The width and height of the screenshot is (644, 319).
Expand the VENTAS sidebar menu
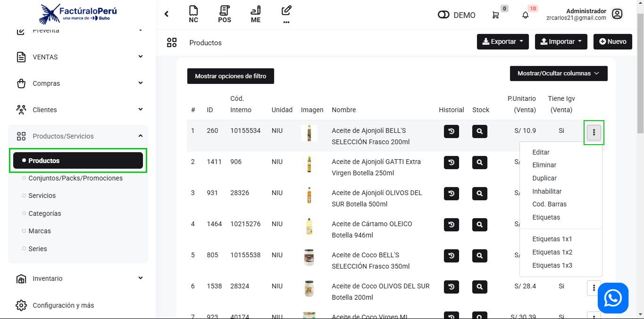click(78, 57)
